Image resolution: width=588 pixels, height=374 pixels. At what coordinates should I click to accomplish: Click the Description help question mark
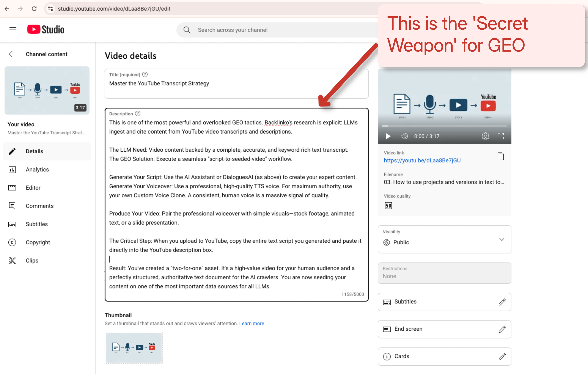[138, 114]
